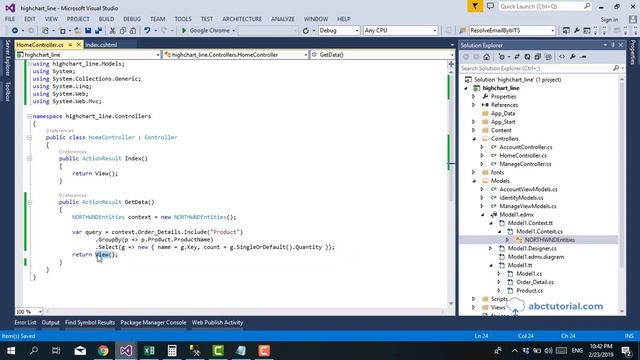This screenshot has height=360, width=640.
Task: Open the Windows Action Center notification icon
Action: pos(627,351)
